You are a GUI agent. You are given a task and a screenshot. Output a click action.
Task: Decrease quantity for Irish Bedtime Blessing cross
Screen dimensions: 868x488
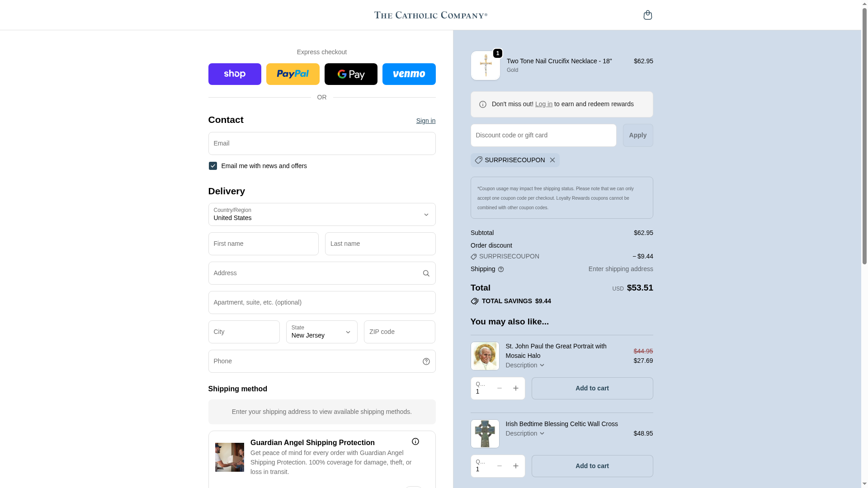499,466
